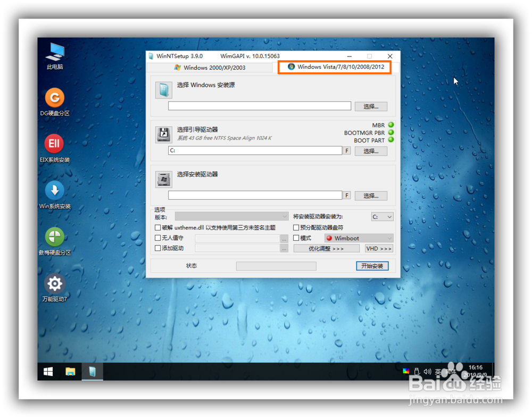Minimize the WinNTSetup window
Image resolution: width=532 pixels, height=418 pixels.
point(350,56)
